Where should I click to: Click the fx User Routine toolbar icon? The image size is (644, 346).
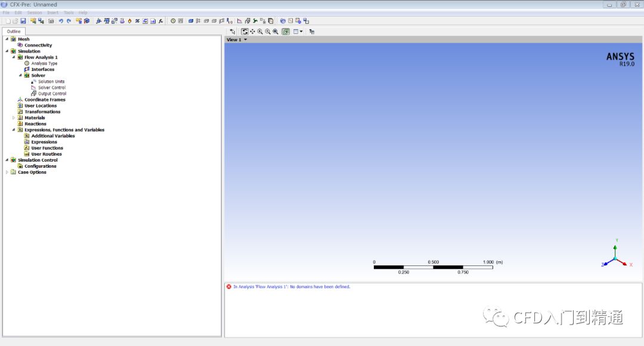click(160, 21)
